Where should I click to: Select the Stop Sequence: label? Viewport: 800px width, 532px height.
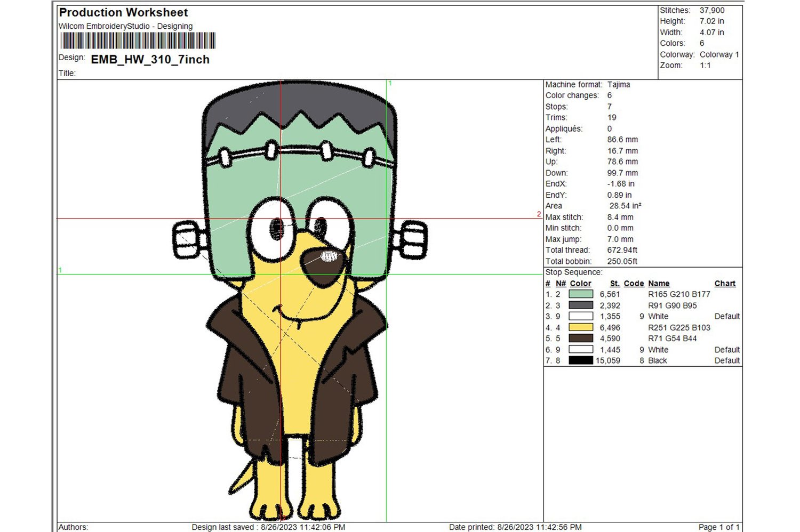(x=573, y=272)
